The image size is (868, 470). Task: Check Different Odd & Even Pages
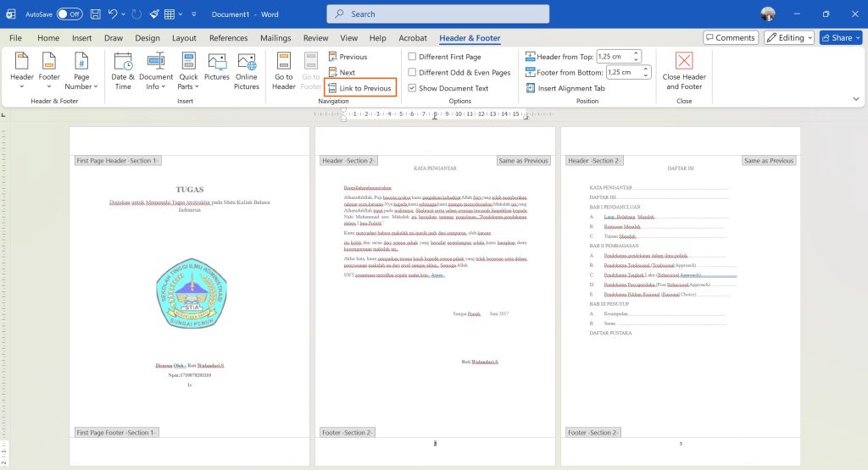coord(412,73)
